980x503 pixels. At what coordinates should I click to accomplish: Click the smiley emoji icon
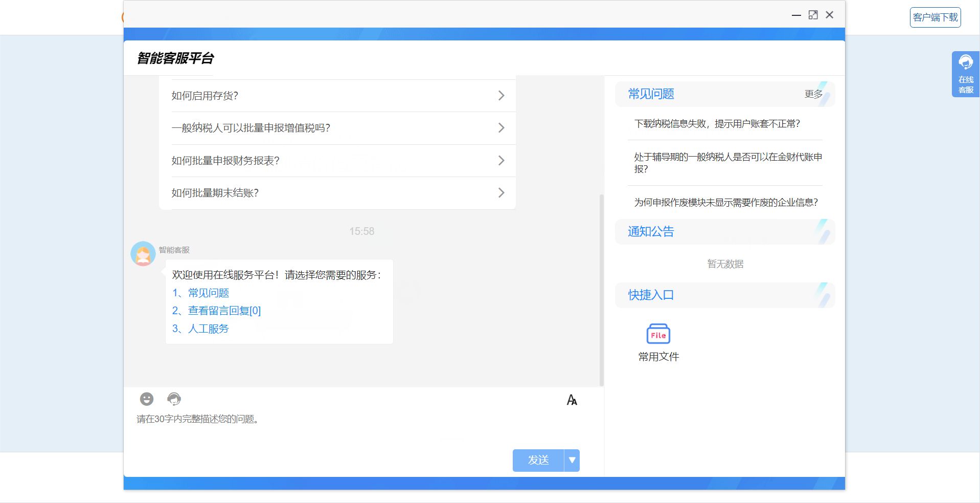coord(147,399)
